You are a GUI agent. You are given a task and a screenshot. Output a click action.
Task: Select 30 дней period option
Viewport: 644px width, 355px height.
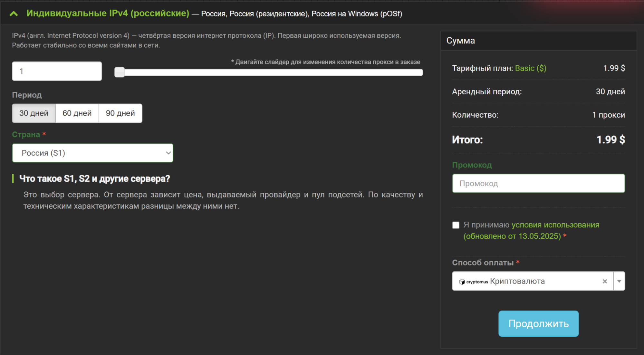34,113
